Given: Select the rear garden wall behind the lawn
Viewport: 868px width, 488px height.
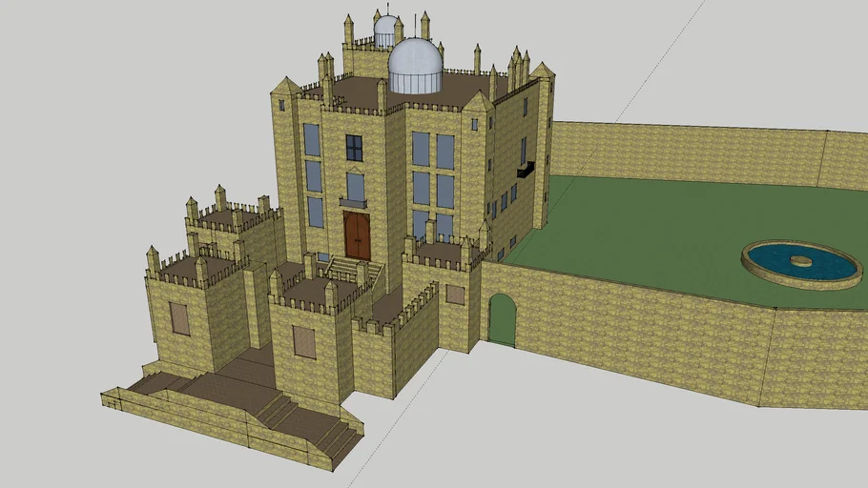Looking at the screenshot, I should point(687,151).
